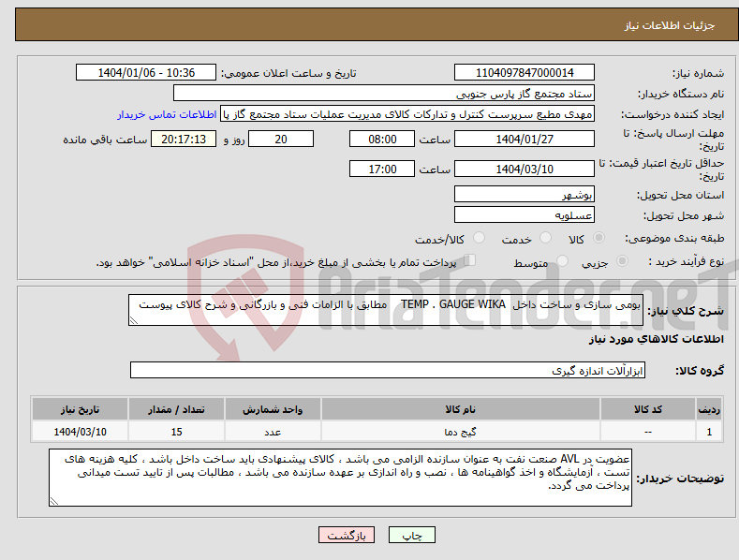Click the row number cell 1
The image size is (739, 560).
tap(709, 432)
